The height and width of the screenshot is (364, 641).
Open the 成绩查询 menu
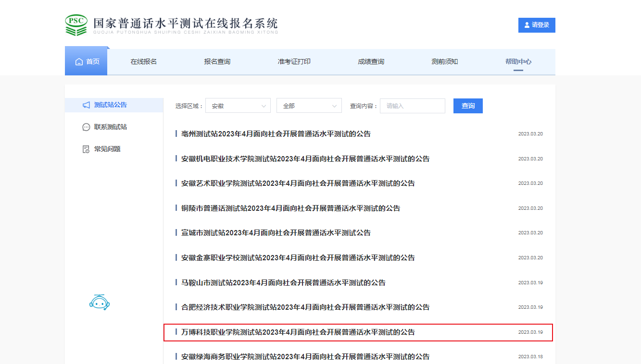(371, 61)
